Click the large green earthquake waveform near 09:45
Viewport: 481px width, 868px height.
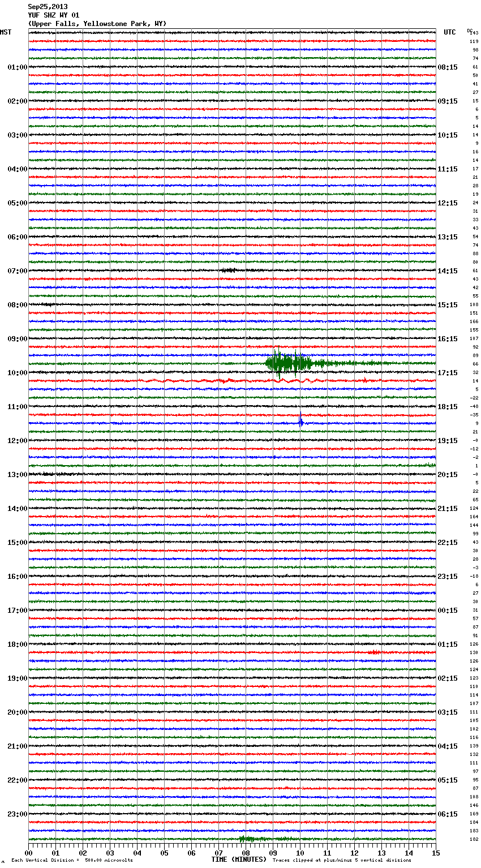click(294, 363)
